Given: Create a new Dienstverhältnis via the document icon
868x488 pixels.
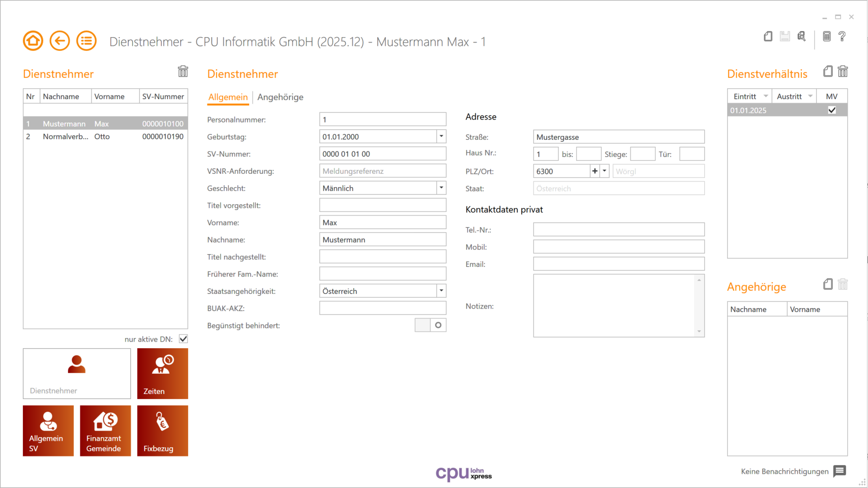Looking at the screenshot, I should point(827,72).
